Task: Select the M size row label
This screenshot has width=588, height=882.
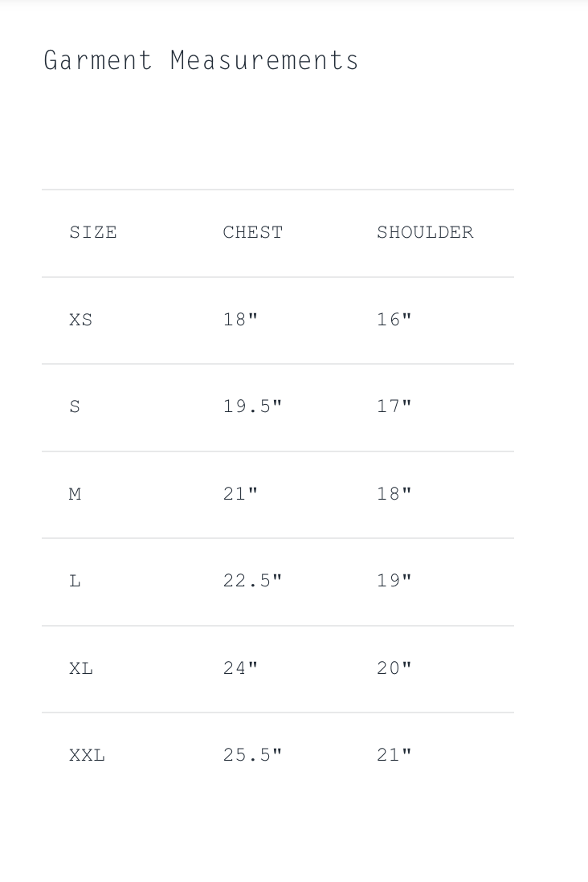Action: [75, 494]
